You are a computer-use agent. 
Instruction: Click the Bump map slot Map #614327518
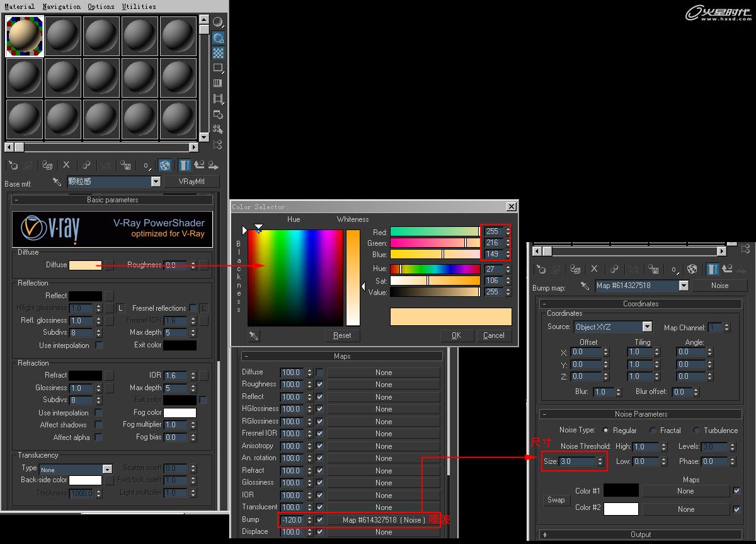pyautogui.click(x=384, y=520)
